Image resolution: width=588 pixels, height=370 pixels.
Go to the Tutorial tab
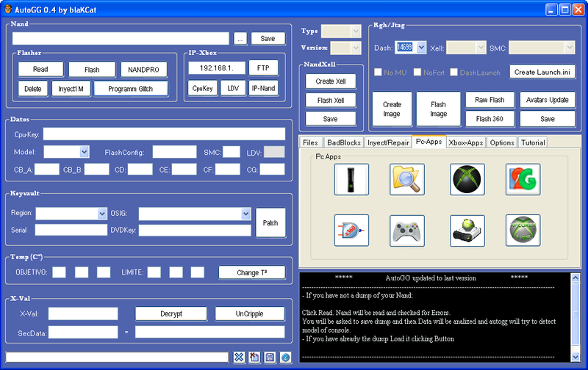coord(533,142)
